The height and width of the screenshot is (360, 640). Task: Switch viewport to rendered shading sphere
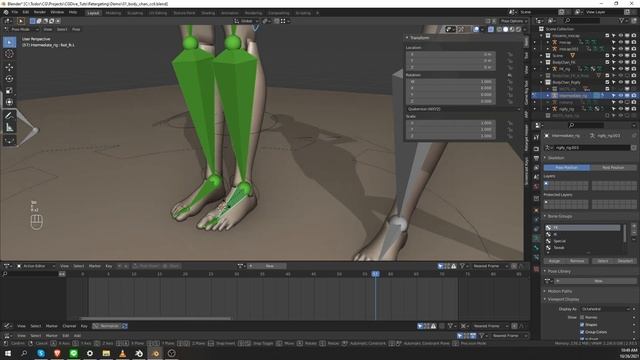(x=518, y=29)
